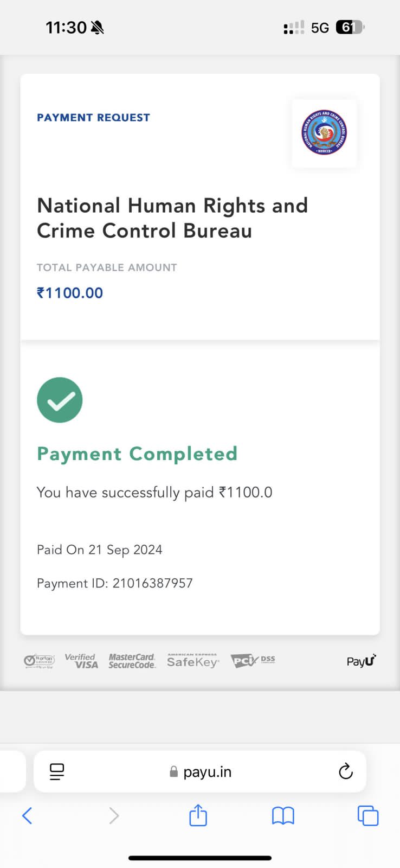Reload the payu.in page
The width and height of the screenshot is (400, 868).
click(x=345, y=771)
